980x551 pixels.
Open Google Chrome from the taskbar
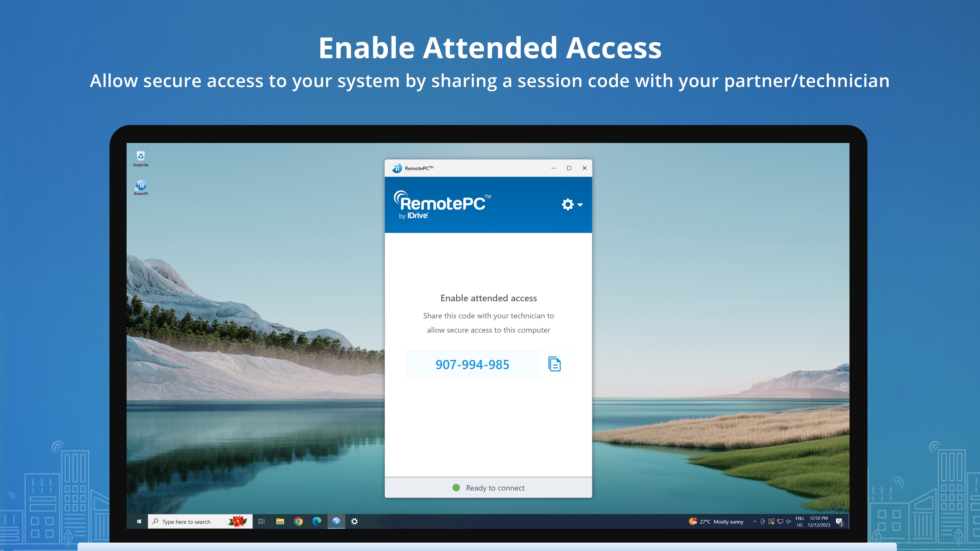coord(299,521)
